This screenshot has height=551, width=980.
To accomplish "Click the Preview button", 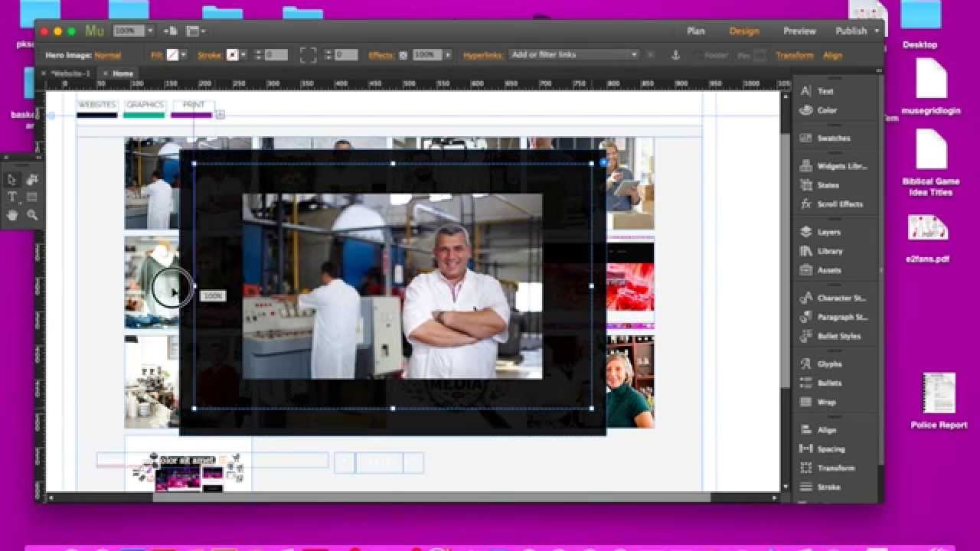I will pyautogui.click(x=799, y=31).
